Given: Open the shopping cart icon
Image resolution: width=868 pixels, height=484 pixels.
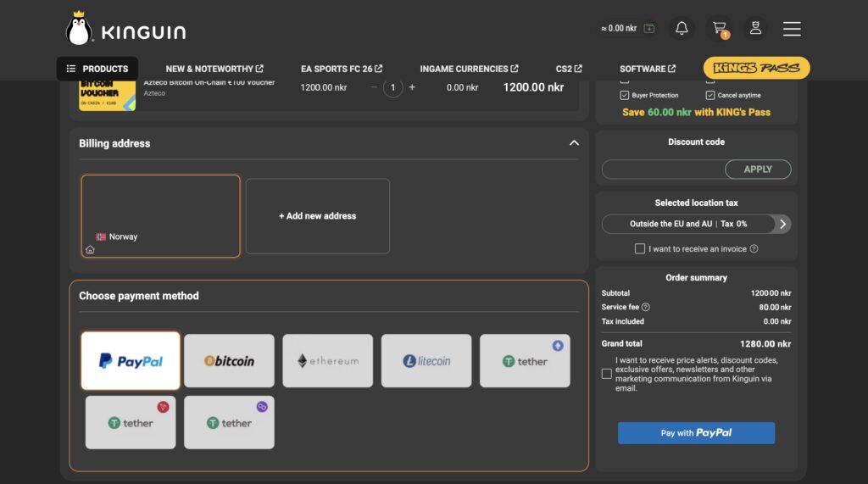Looking at the screenshot, I should pos(720,28).
